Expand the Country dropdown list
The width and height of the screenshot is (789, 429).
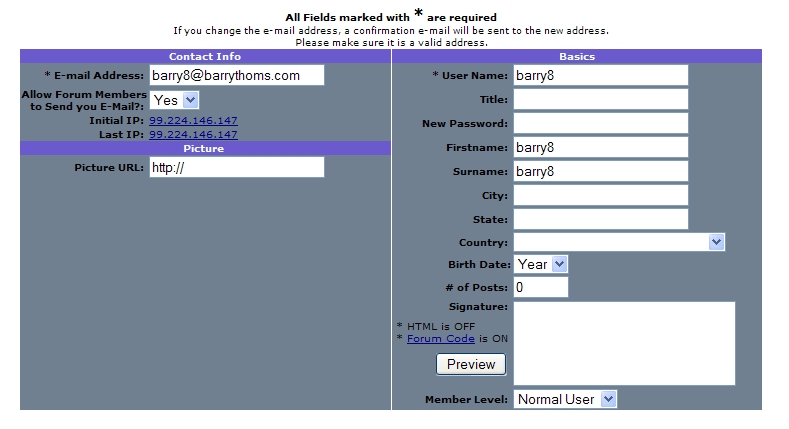click(619, 242)
